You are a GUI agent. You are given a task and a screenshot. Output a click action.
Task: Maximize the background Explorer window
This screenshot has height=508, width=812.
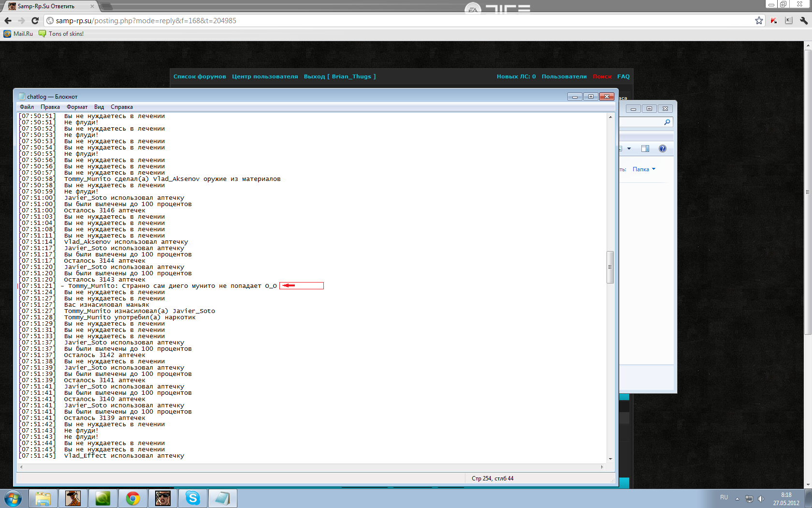649,108
